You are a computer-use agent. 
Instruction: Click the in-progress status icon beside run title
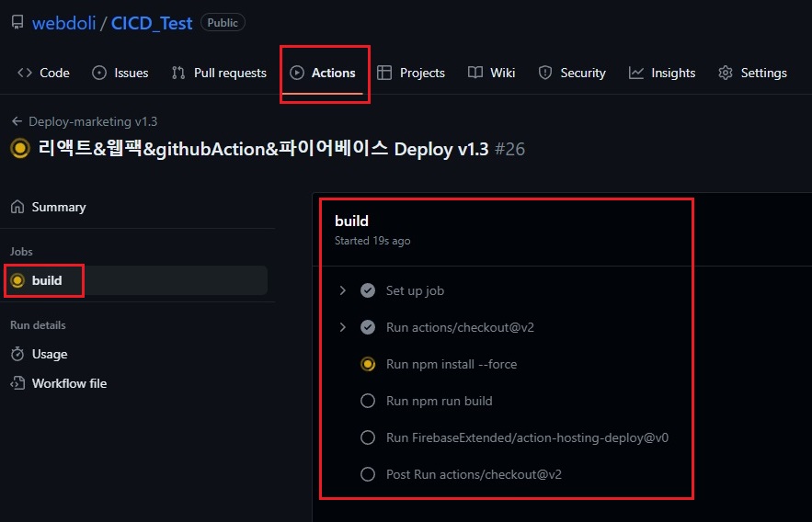coord(20,149)
